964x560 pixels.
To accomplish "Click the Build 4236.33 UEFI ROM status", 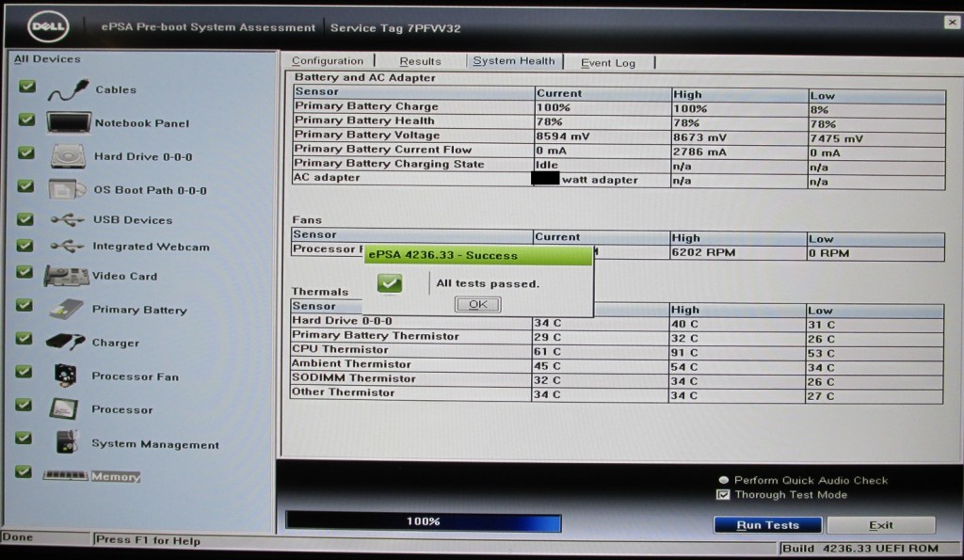I will click(x=860, y=549).
